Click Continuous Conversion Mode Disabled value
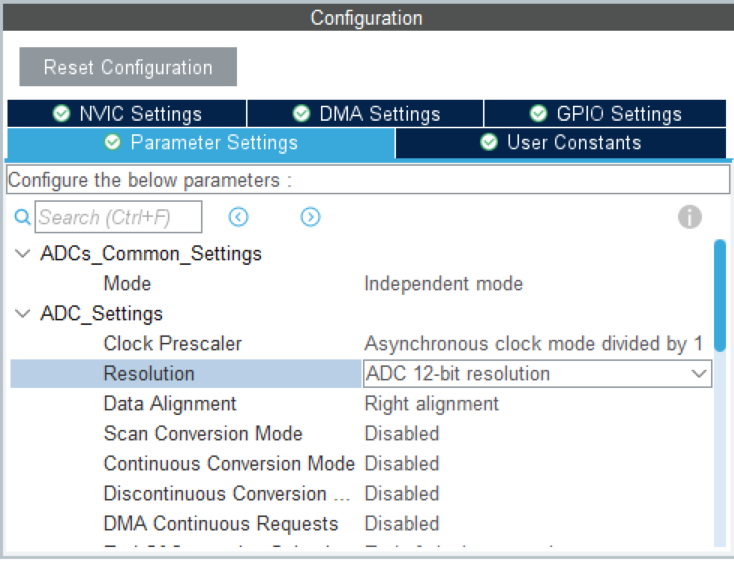 pos(401,464)
